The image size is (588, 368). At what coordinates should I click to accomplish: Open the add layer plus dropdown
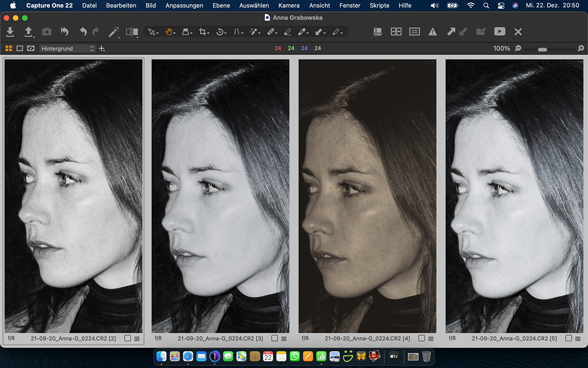tap(102, 49)
